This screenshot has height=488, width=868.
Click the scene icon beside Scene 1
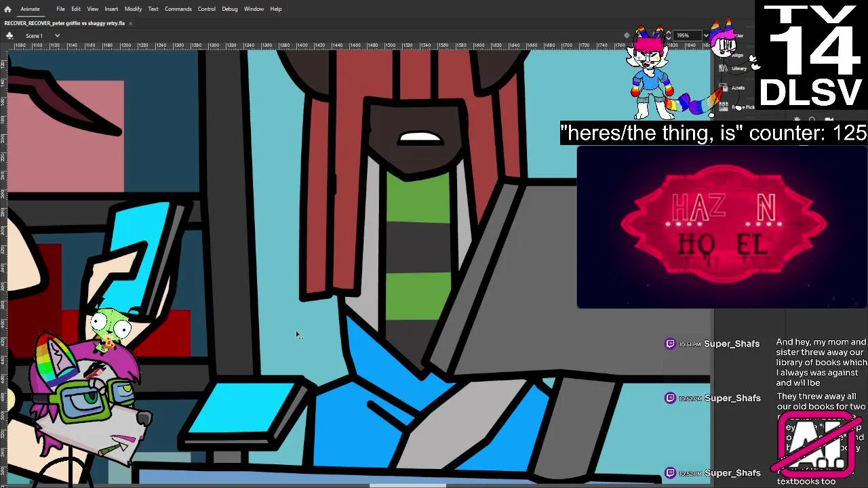[x=10, y=35]
